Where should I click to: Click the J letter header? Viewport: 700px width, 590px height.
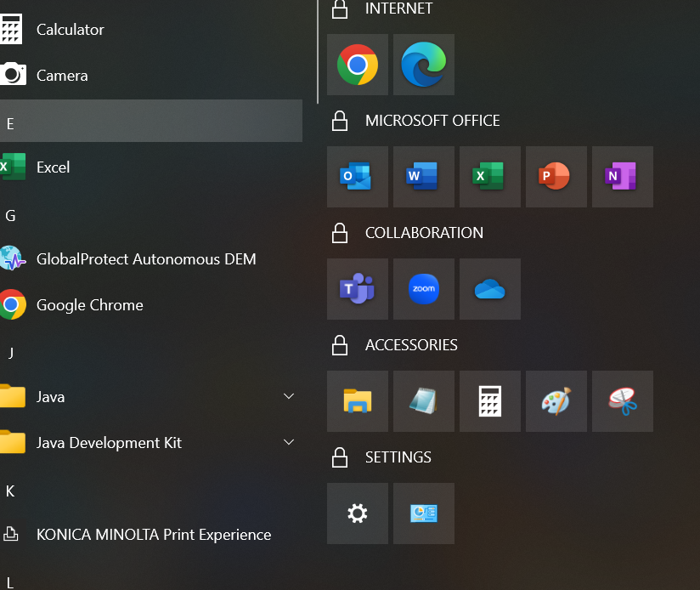point(11,354)
